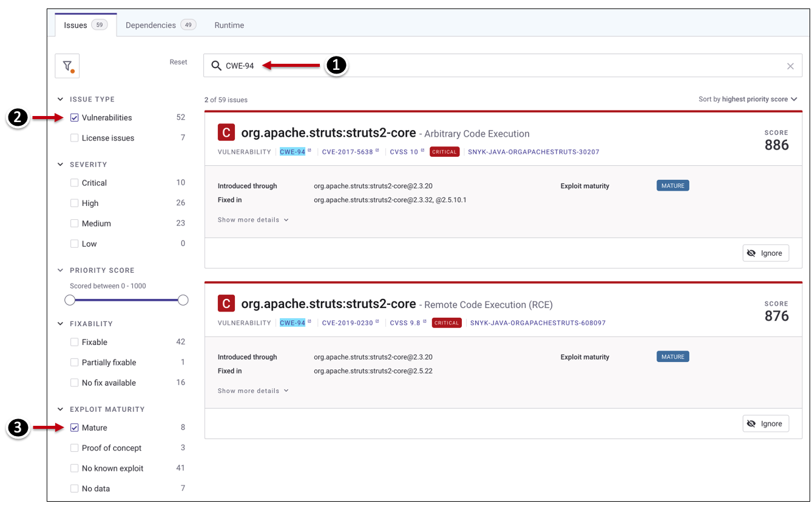Expand Show more details on score 876 card
This screenshot has height=506, width=812.
coord(253,391)
